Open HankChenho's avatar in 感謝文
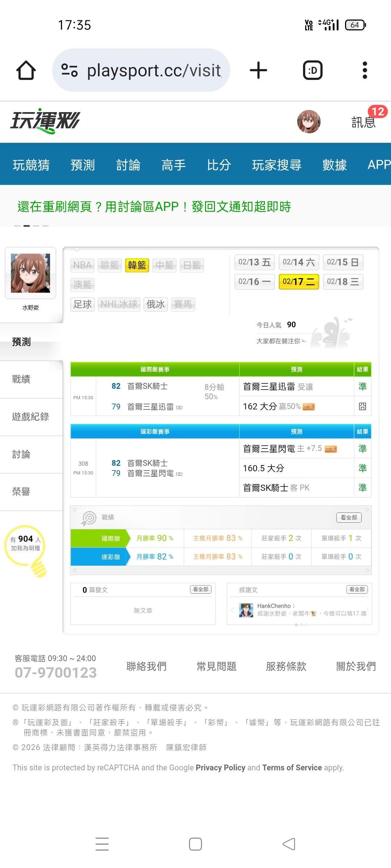 point(246,610)
